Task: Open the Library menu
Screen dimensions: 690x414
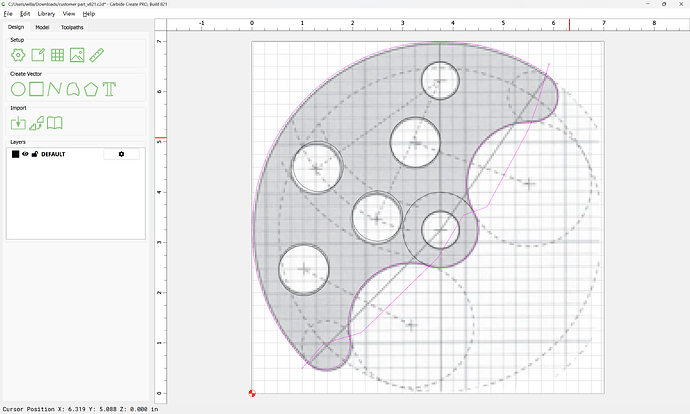Action: tap(46, 14)
